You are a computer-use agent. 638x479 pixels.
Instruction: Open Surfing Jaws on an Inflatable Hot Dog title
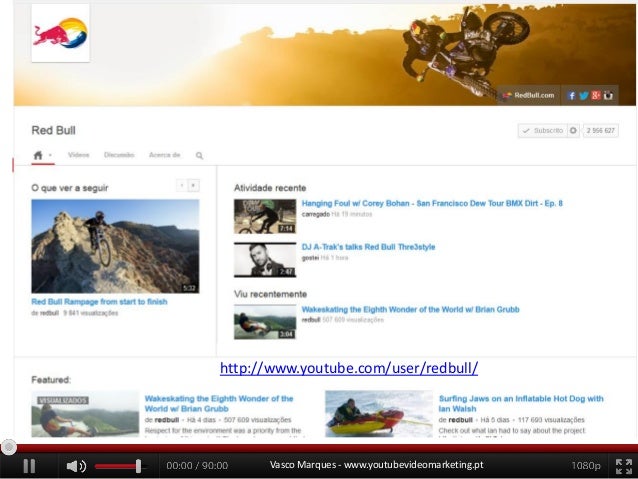pos(521,403)
